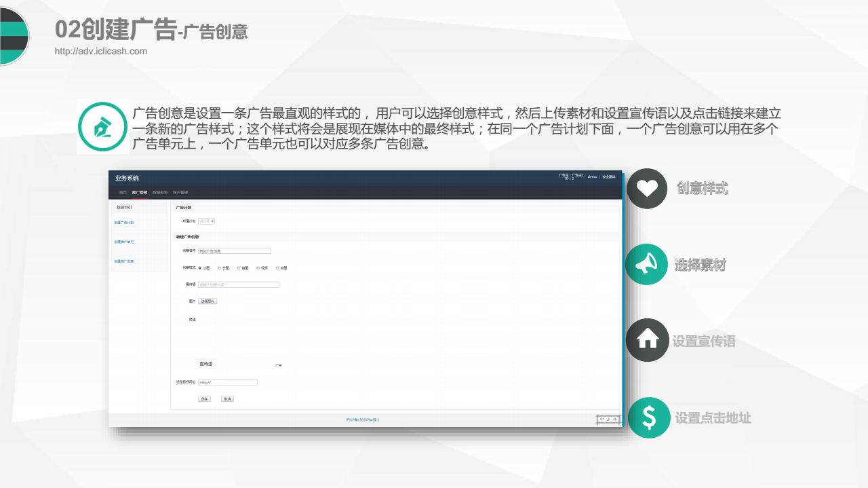Select the 视频 creative style option
The image size is (868, 488).
(x=258, y=268)
